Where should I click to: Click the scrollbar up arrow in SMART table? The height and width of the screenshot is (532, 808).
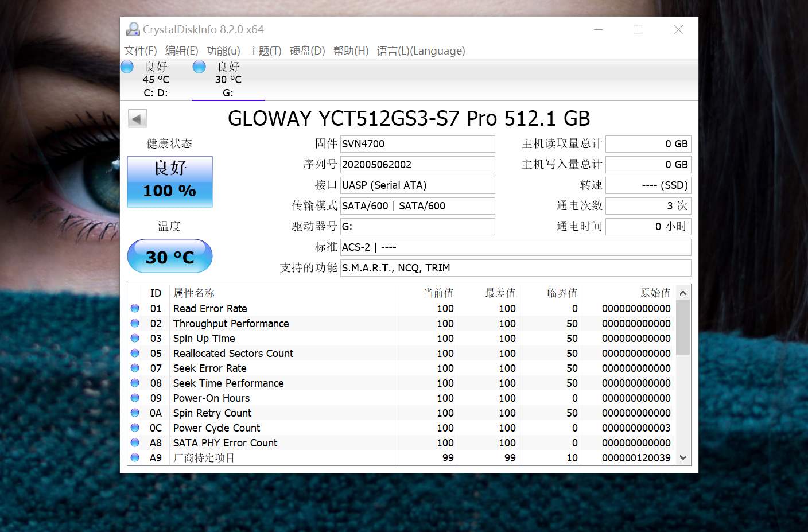[x=683, y=293]
